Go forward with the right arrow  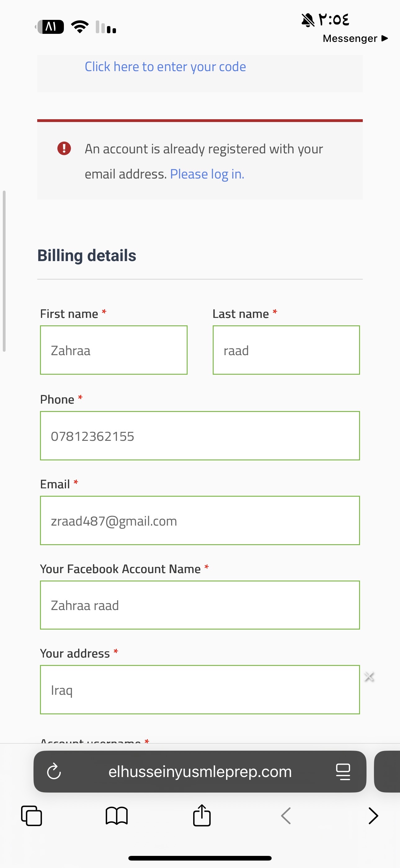tap(373, 816)
